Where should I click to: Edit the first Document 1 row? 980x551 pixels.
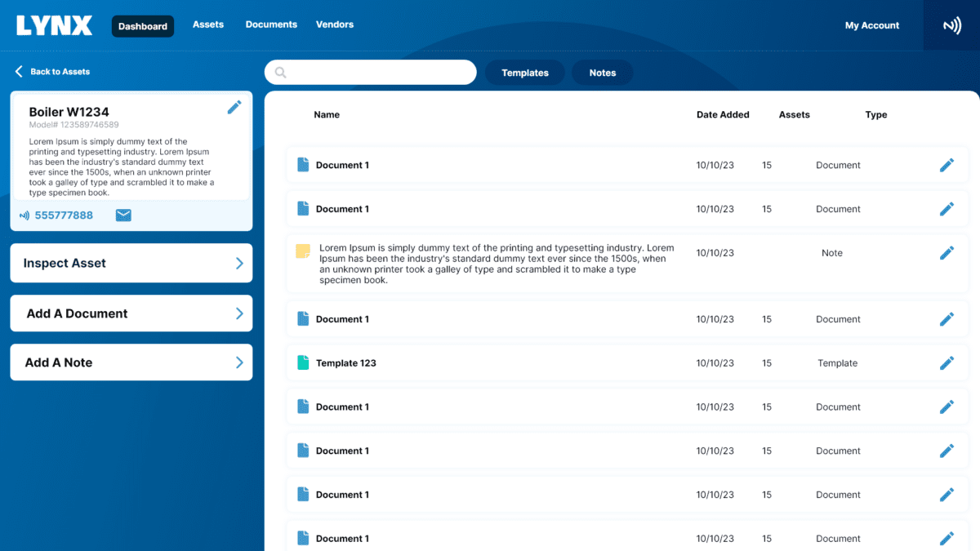tap(947, 165)
